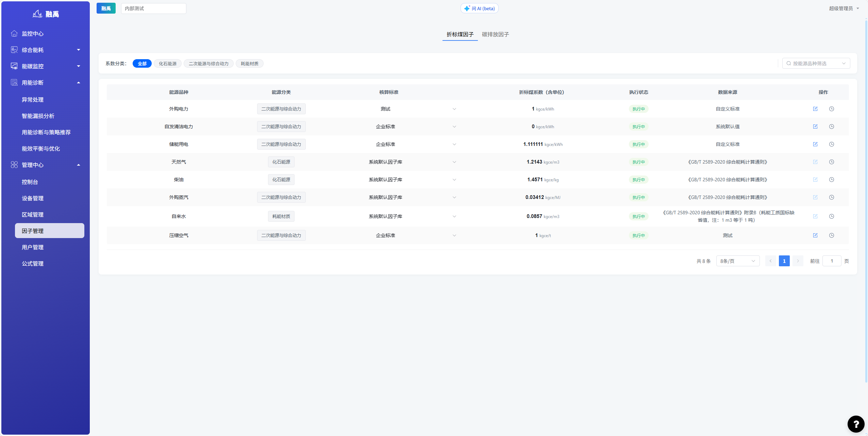868x436 pixels.
Task: Edit the 压缩空气 row factor
Action: click(815, 235)
